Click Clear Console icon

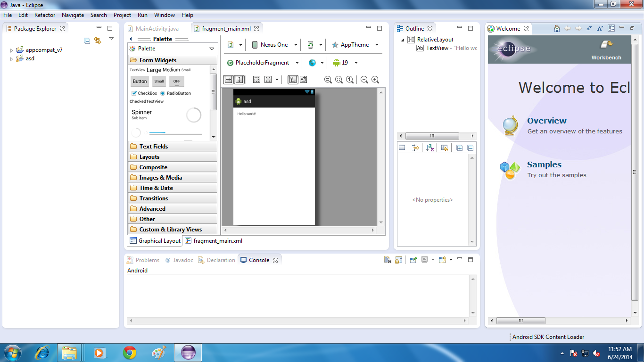[387, 260]
